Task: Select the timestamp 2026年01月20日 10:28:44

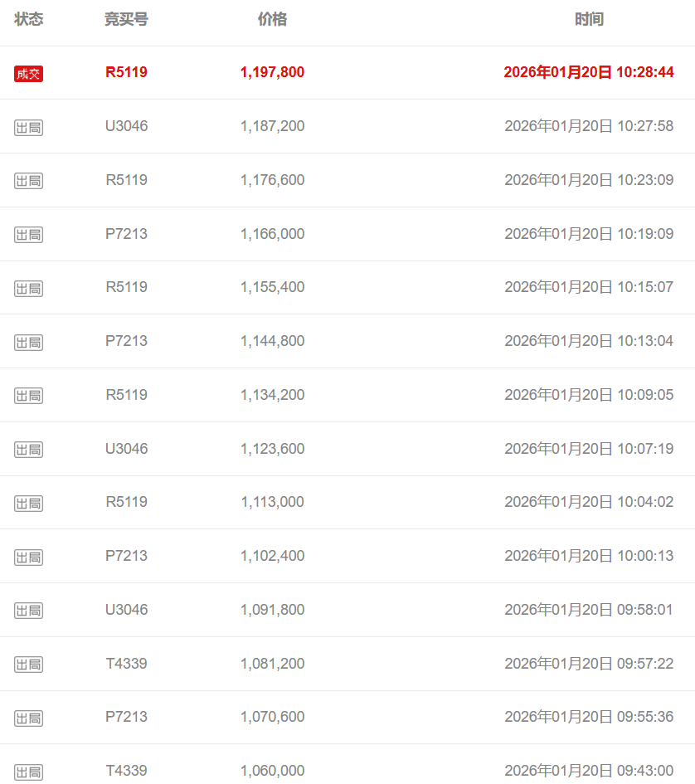Action: 589,72
